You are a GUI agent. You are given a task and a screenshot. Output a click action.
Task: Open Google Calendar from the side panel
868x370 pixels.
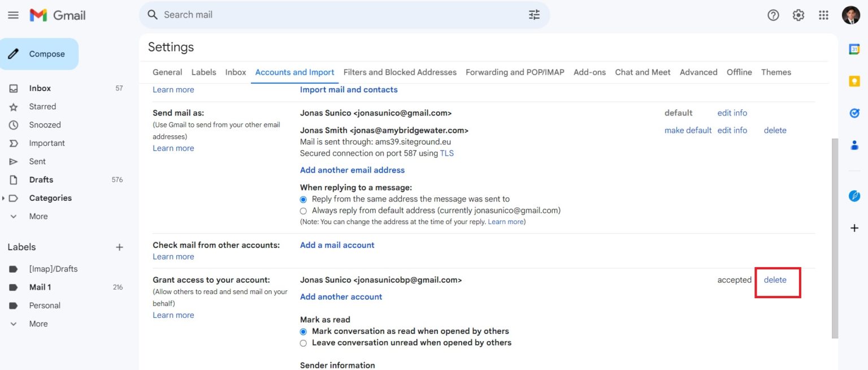tap(854, 50)
